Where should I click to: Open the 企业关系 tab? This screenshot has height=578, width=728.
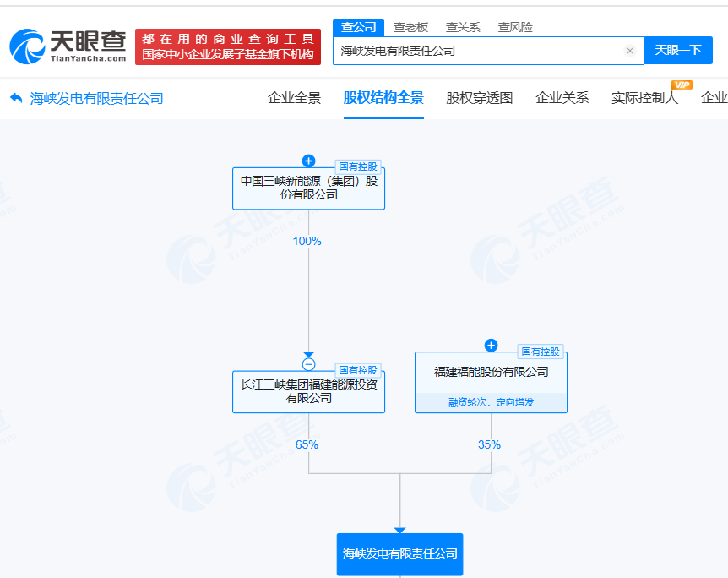(562, 98)
